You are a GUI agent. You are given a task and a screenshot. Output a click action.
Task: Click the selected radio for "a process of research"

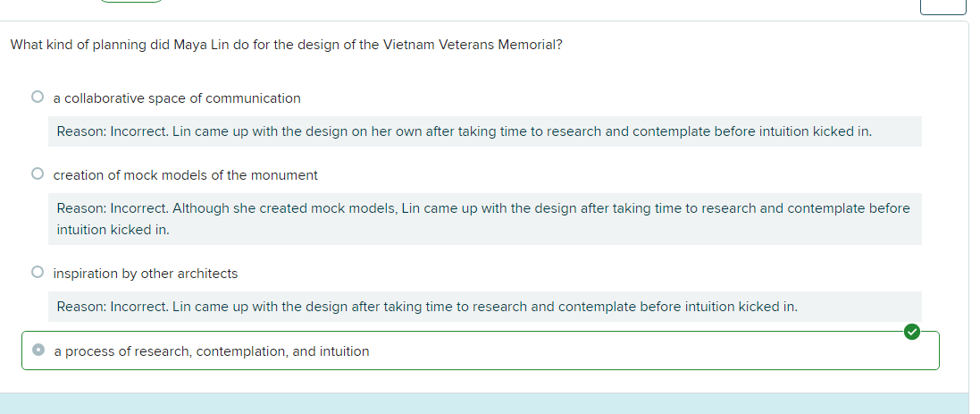[x=38, y=351]
